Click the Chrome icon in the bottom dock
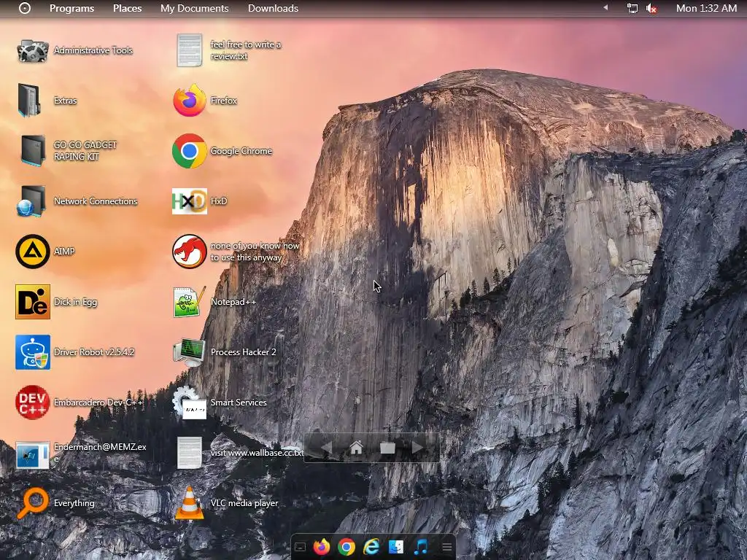Screen dimensions: 747x560 (347, 547)
